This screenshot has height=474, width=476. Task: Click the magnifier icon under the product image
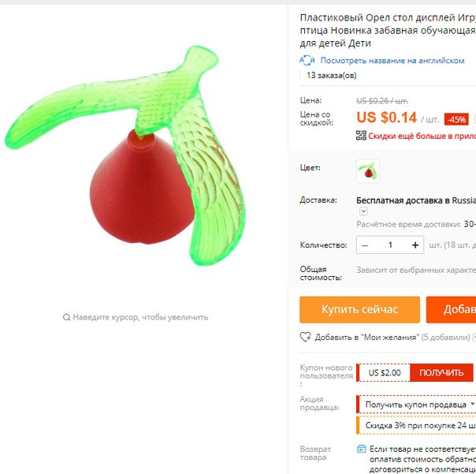tap(66, 318)
